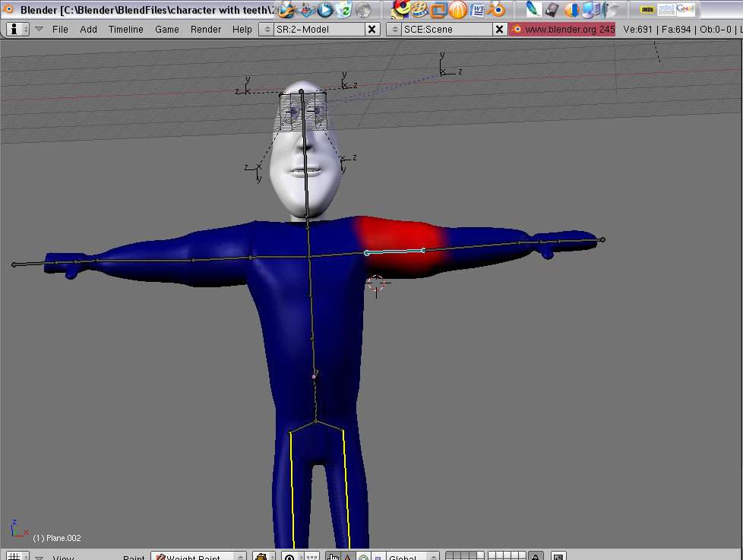Open the film reel movie maker icon

[419, 9]
